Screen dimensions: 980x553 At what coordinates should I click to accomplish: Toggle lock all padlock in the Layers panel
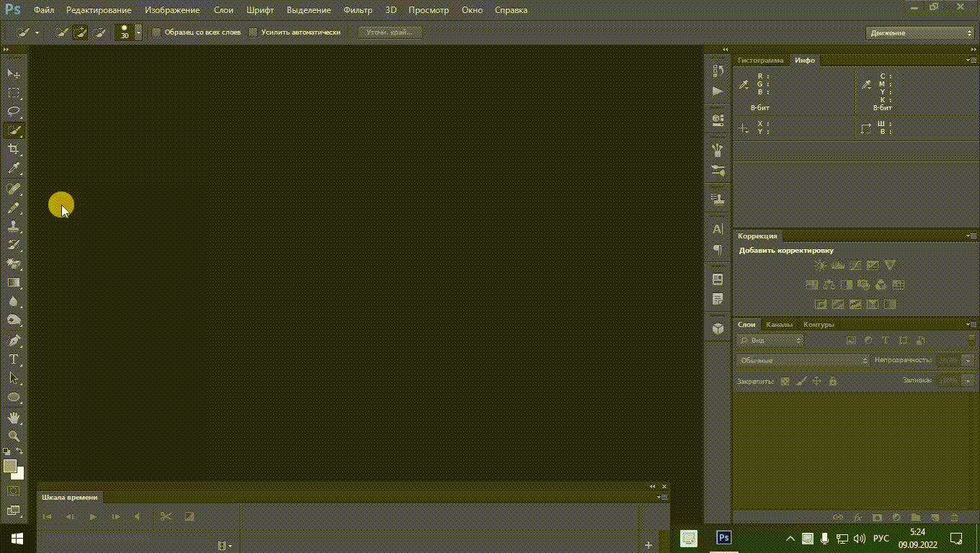833,381
